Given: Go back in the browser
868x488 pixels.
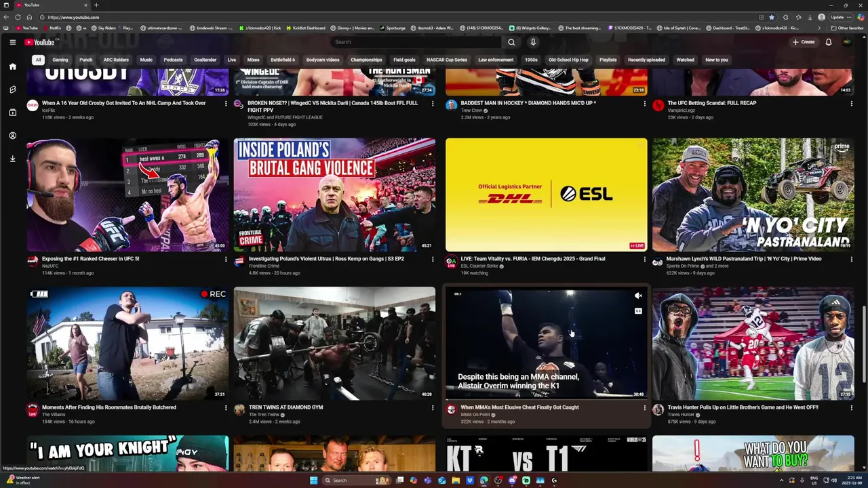Looking at the screenshot, I should pyautogui.click(x=7, y=17).
